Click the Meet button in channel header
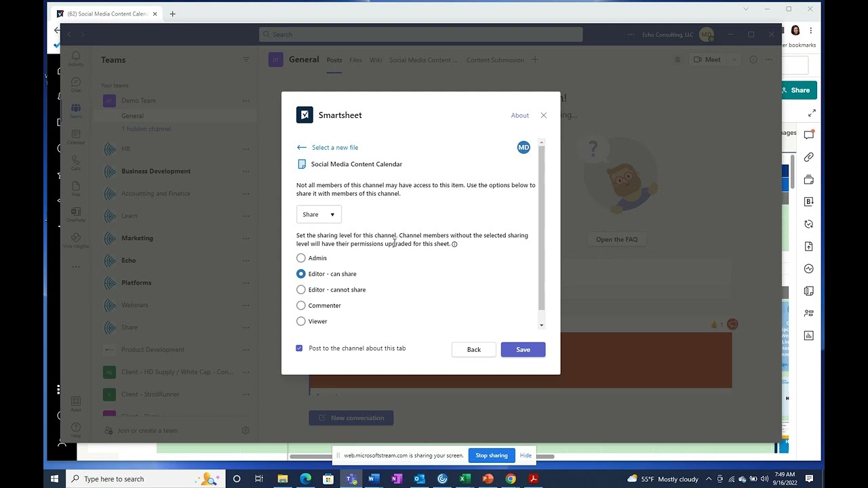Viewport: 868px width, 488px height. coord(707,60)
